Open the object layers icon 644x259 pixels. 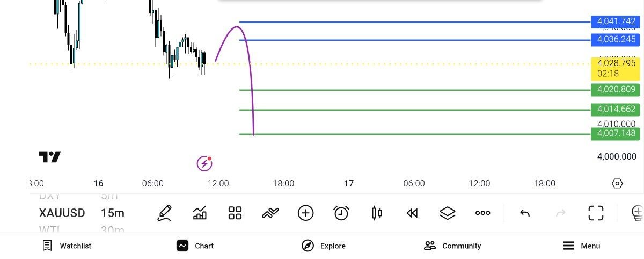coord(447,213)
